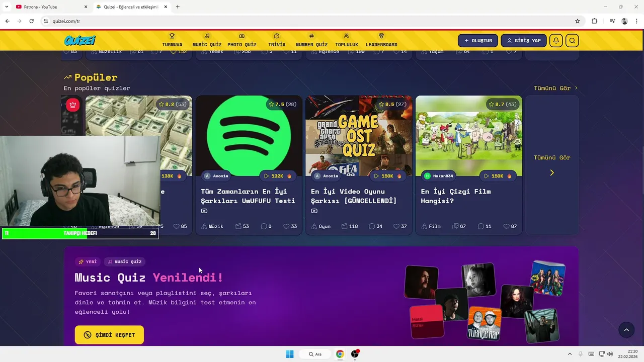644x362 pixels.
Task: Click Anonim author on Spotify quiz
Action: tap(216, 176)
